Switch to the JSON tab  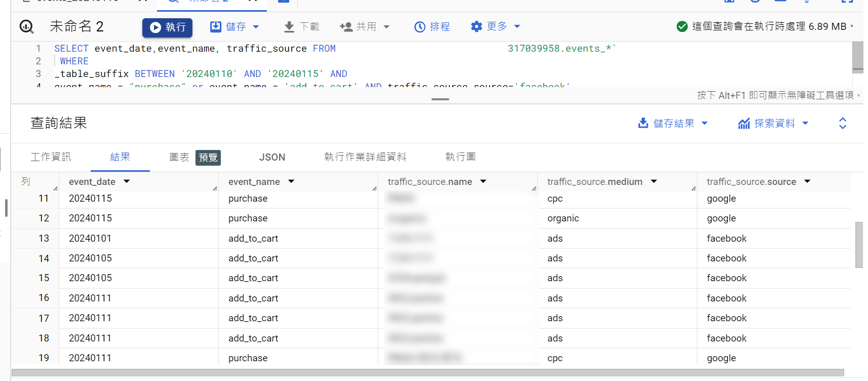point(272,157)
